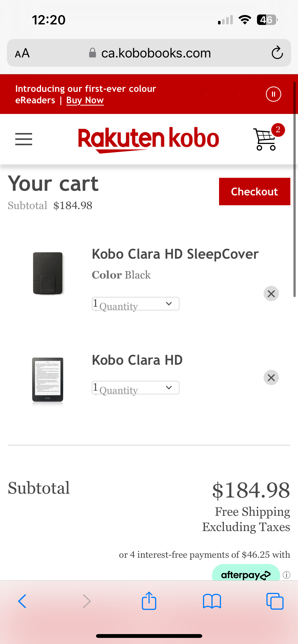Go back to previous page
This screenshot has width=298, height=644.
(x=22, y=601)
